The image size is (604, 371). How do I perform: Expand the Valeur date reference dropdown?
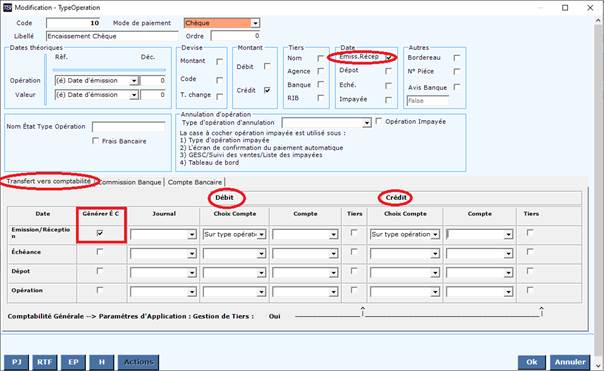134,95
